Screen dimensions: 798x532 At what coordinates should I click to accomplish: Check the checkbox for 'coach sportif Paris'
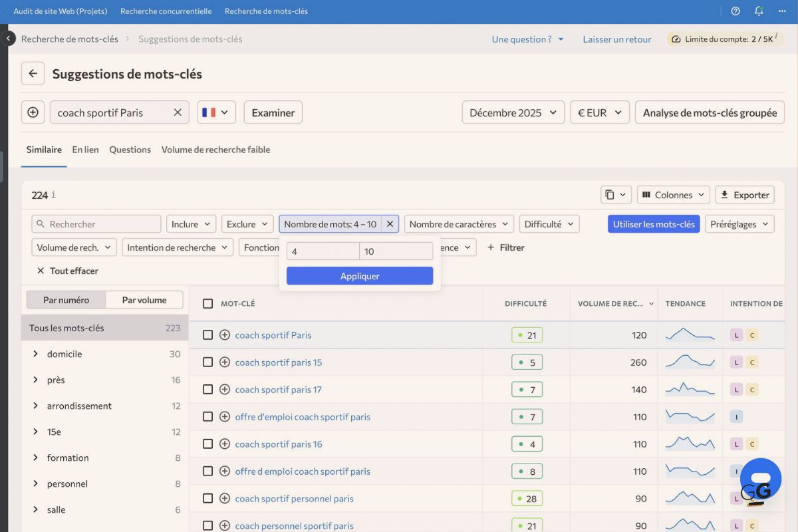point(207,334)
